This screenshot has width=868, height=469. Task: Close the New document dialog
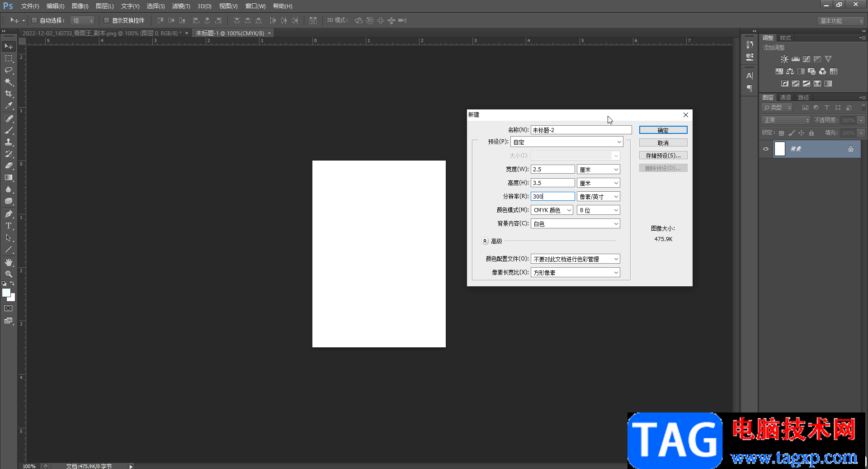[686, 115]
